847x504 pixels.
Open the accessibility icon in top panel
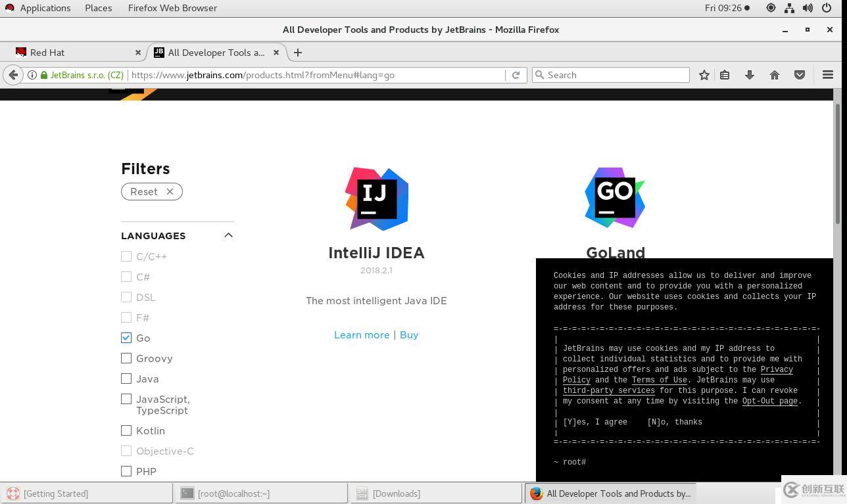[771, 8]
